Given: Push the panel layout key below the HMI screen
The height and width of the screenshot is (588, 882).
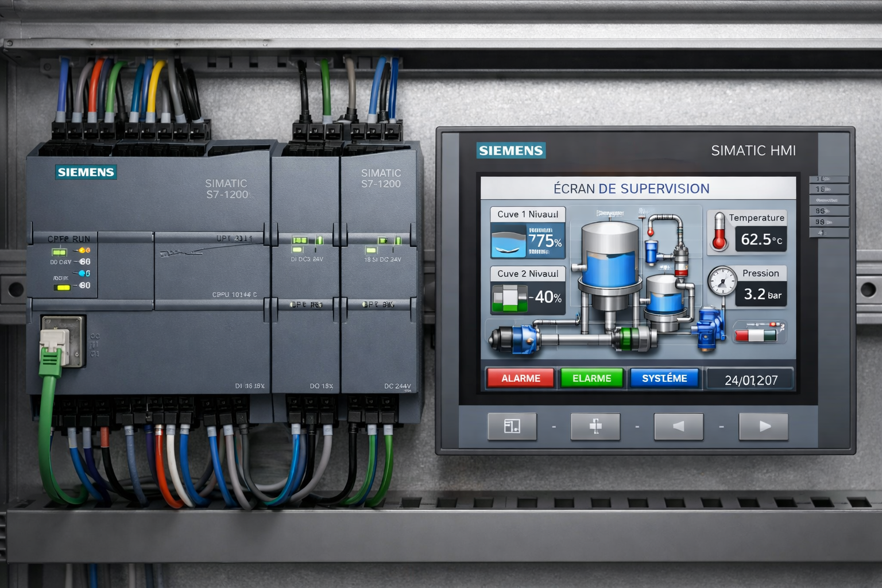Looking at the screenshot, I should tap(512, 426).
